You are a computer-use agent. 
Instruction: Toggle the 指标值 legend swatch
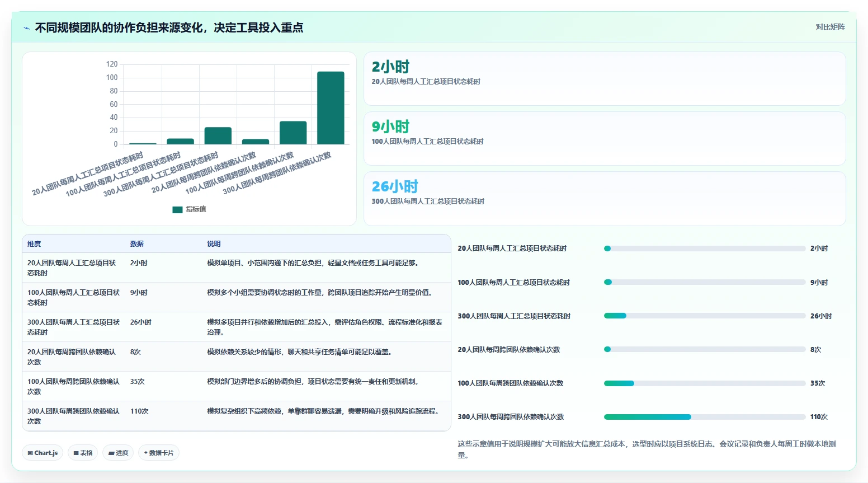pos(177,209)
